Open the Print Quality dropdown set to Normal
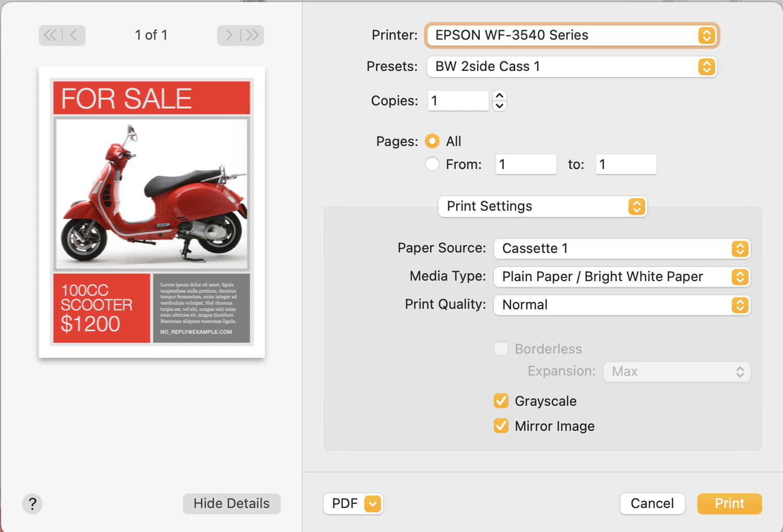 pos(622,305)
